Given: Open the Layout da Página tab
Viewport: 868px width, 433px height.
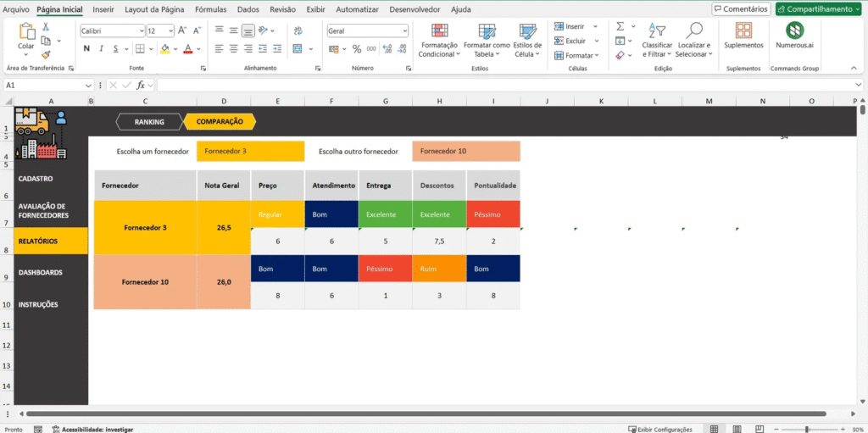Looking at the screenshot, I should pyautogui.click(x=154, y=9).
